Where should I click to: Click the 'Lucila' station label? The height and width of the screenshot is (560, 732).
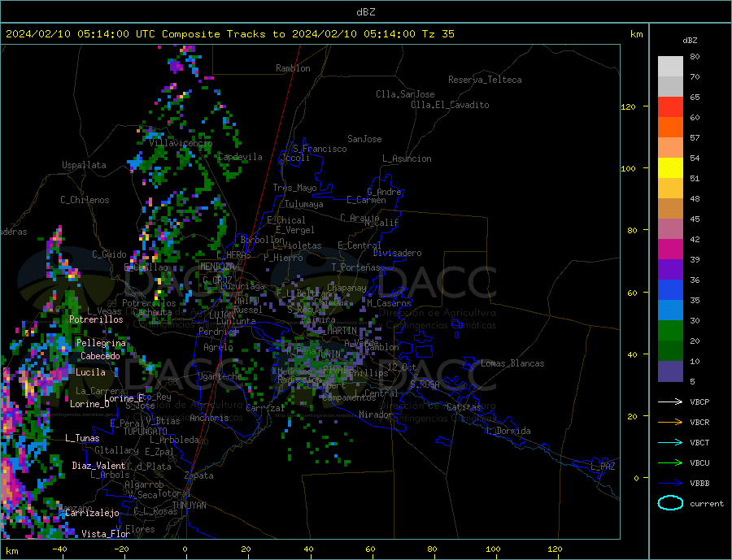pyautogui.click(x=90, y=372)
